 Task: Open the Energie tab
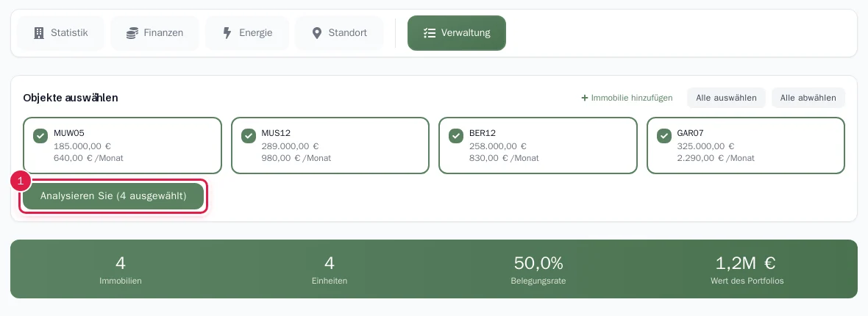pos(247,33)
